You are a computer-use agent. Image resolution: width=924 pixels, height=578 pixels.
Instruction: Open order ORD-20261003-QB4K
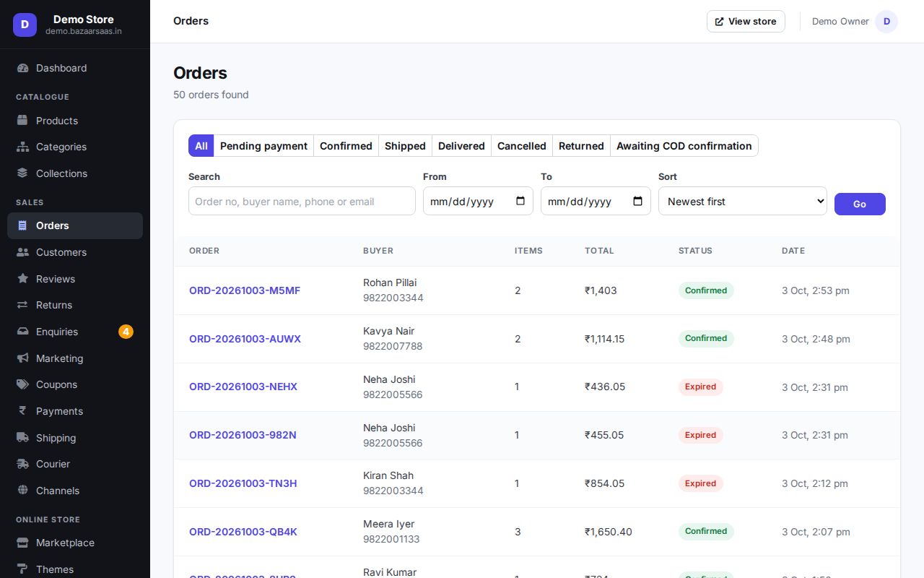(x=243, y=532)
